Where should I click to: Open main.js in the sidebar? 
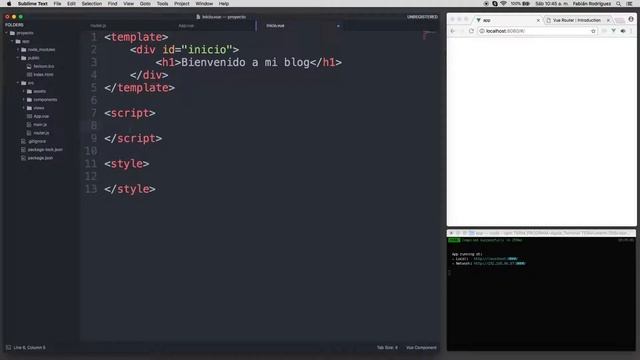pos(40,124)
